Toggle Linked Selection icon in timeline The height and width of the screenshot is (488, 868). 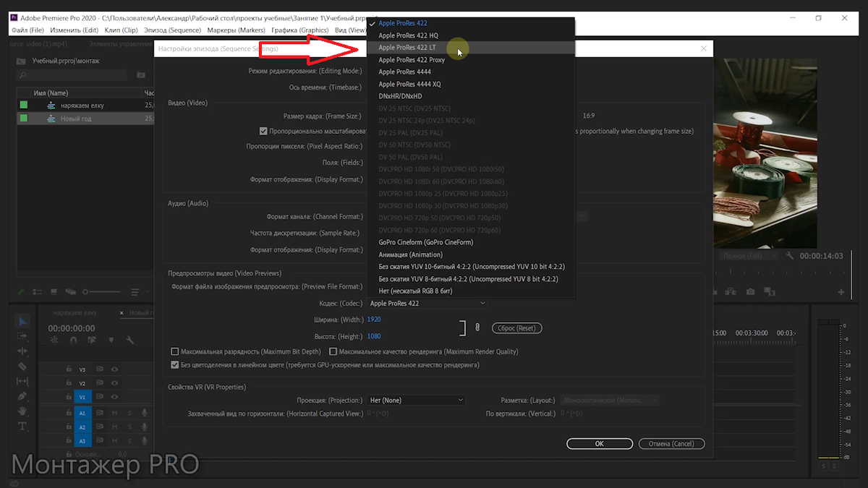92,340
